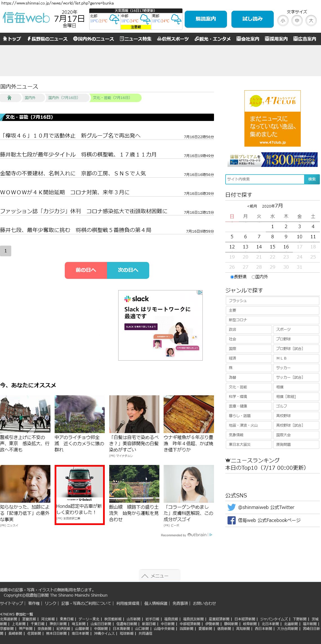
Task: Click the 前の日へ button
Action: (x=86, y=270)
